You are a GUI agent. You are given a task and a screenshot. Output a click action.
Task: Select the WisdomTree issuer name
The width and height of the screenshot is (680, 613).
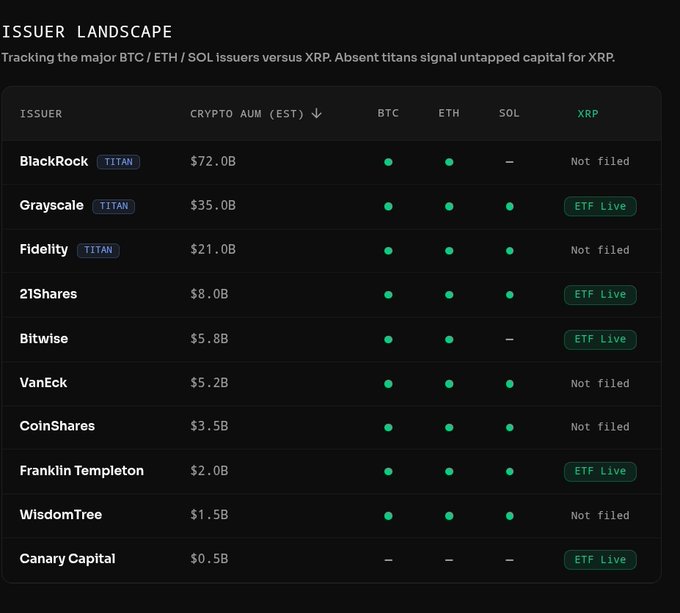(61, 515)
